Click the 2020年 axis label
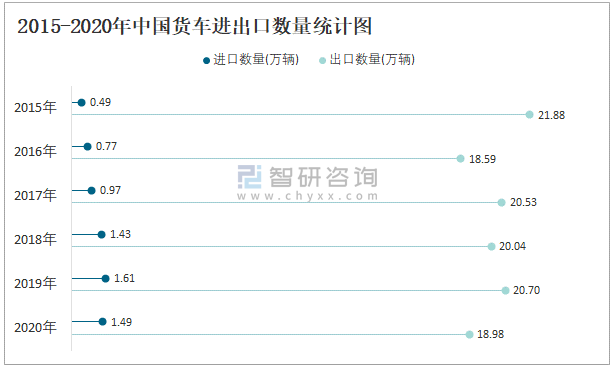Screen dimensions: 615x368 point(35,327)
